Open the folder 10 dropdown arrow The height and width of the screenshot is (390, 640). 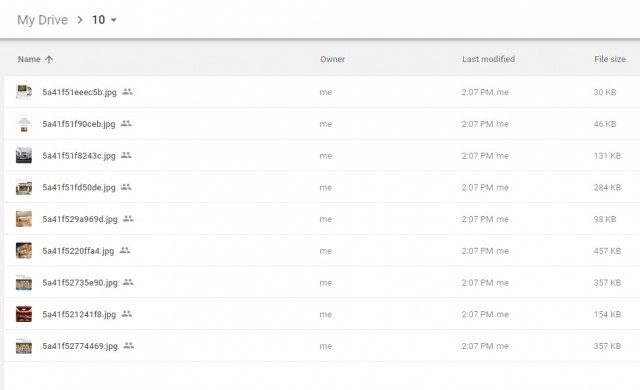click(x=114, y=20)
